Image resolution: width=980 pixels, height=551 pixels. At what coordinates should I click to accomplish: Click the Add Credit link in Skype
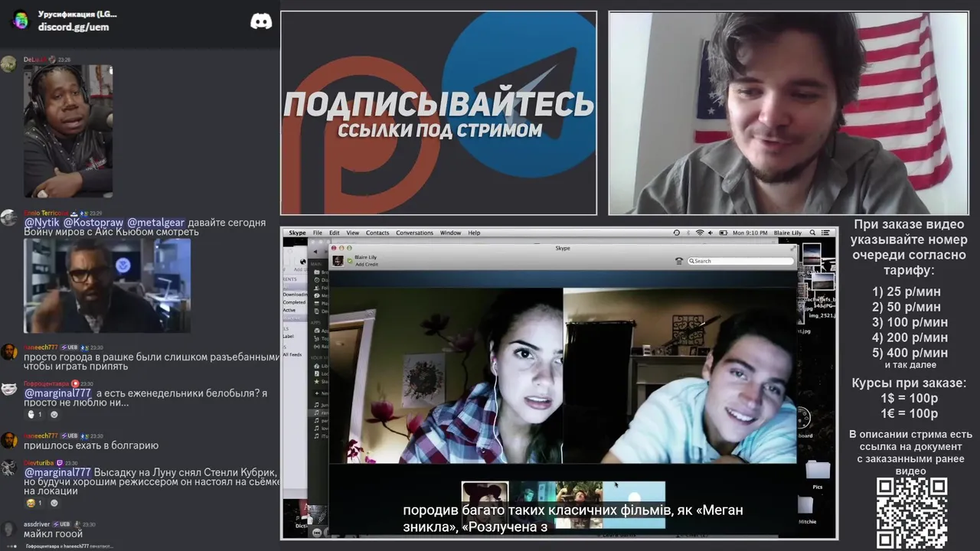point(367,264)
